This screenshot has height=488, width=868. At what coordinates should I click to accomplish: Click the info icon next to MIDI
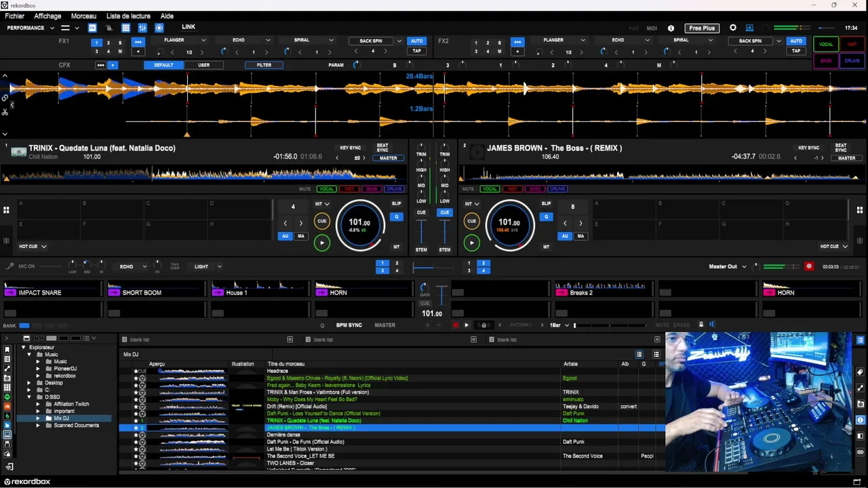point(671,28)
